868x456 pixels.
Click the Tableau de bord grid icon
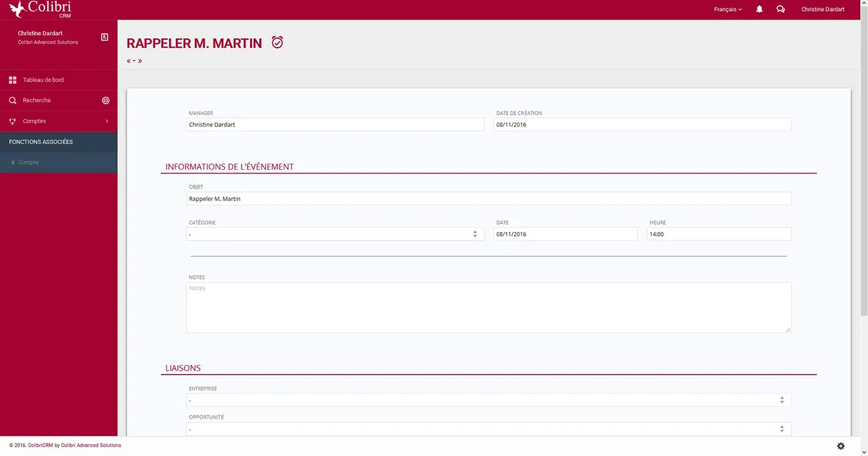click(x=12, y=80)
